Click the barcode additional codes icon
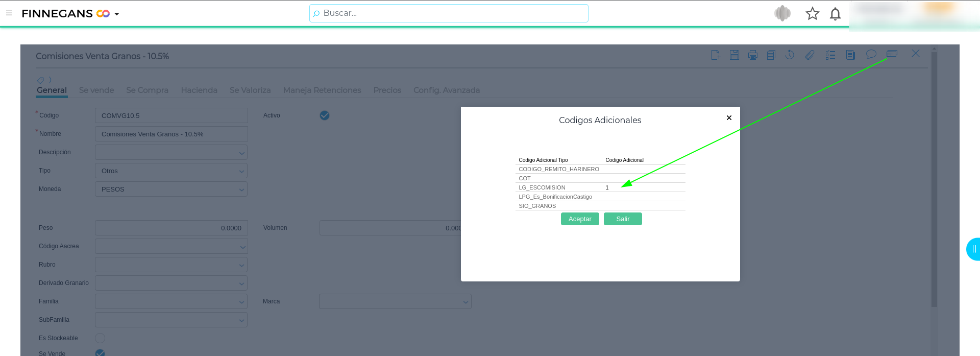This screenshot has width=980, height=356. pyautogui.click(x=892, y=54)
